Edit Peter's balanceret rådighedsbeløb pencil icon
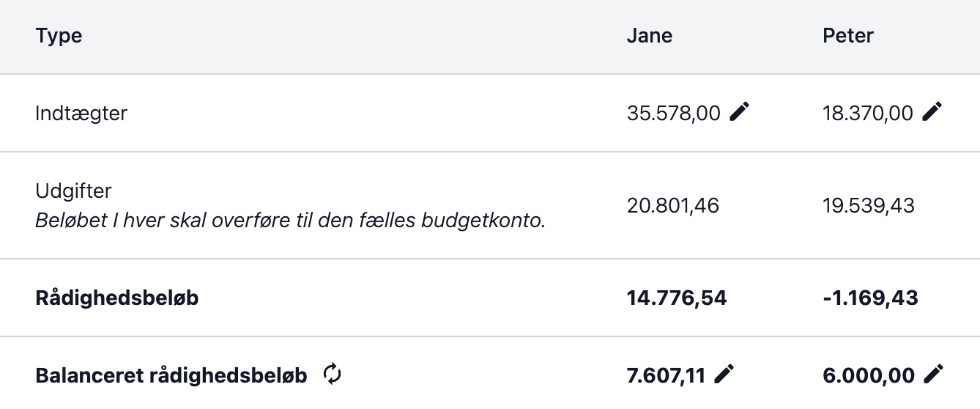Screen dimensions: 980x409 [x=933, y=375]
